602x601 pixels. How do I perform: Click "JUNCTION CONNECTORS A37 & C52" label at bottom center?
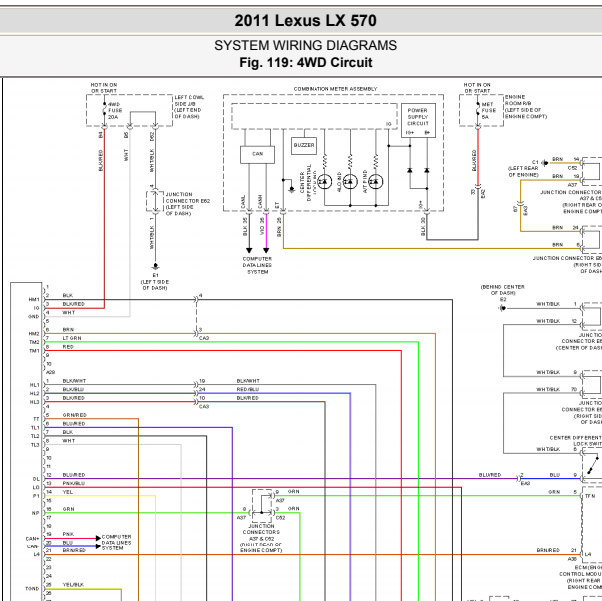(261, 538)
